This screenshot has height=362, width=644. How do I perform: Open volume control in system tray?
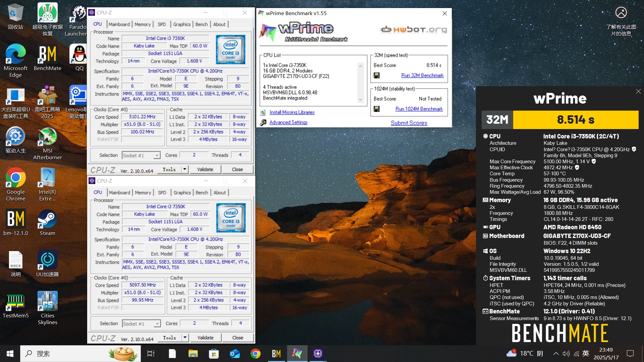[566, 354]
